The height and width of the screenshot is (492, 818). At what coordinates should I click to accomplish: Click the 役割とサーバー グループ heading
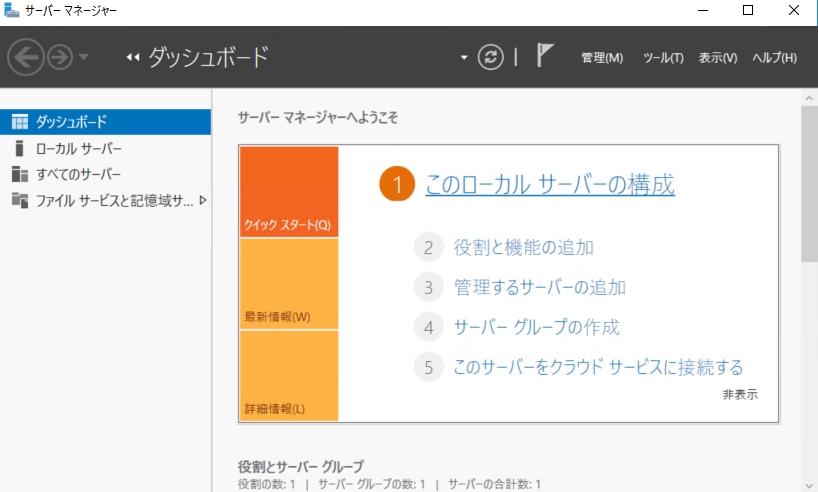(x=301, y=466)
